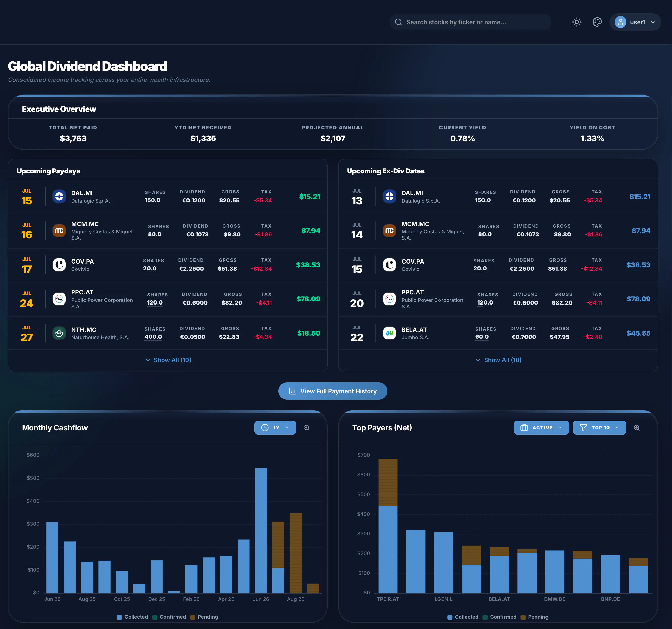Click the user1 avatar icon
The width and height of the screenshot is (672, 629).
pyautogui.click(x=620, y=22)
